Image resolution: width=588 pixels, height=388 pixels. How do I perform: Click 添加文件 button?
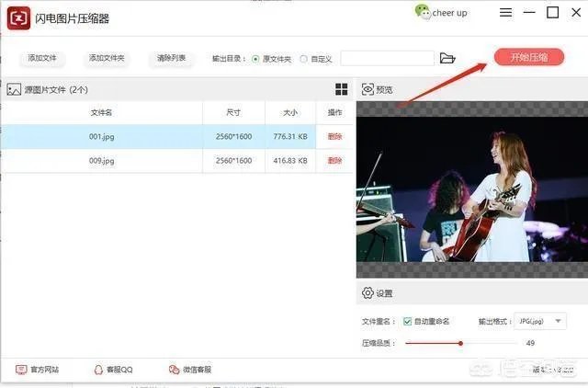coord(42,58)
